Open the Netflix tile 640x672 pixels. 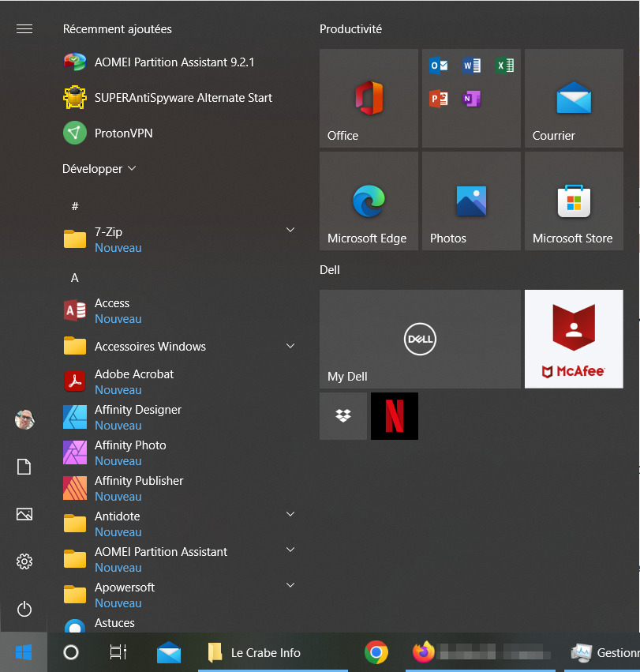[x=394, y=415]
